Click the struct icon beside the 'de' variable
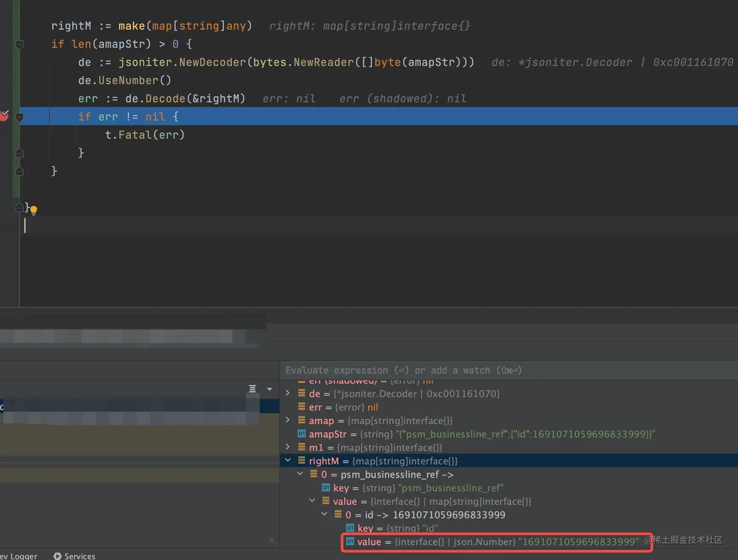 point(302,393)
